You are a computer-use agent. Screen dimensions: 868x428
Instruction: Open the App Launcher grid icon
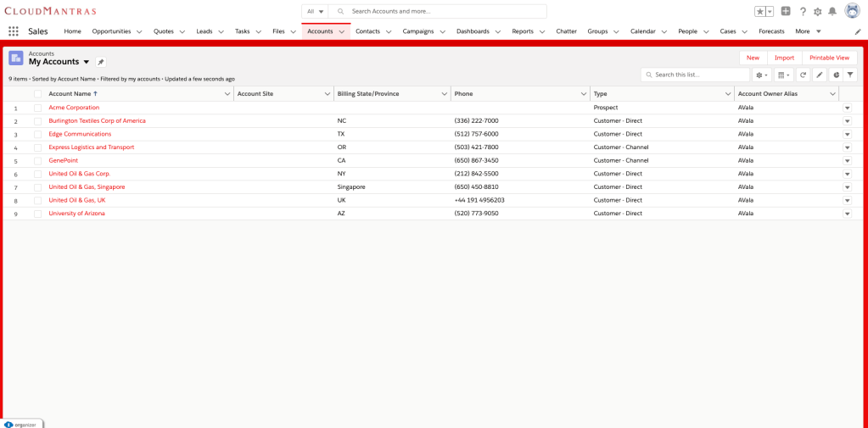[x=14, y=31]
